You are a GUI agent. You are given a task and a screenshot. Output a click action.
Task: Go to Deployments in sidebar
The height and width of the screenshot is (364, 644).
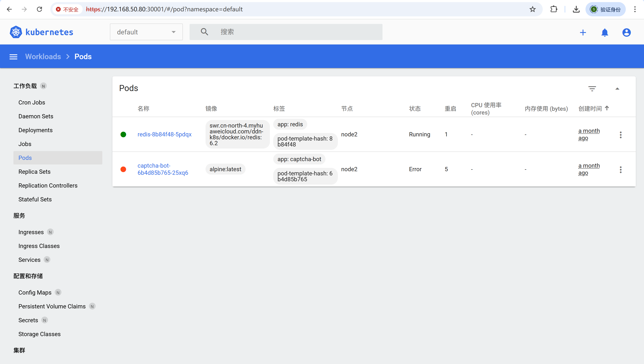[x=35, y=130]
